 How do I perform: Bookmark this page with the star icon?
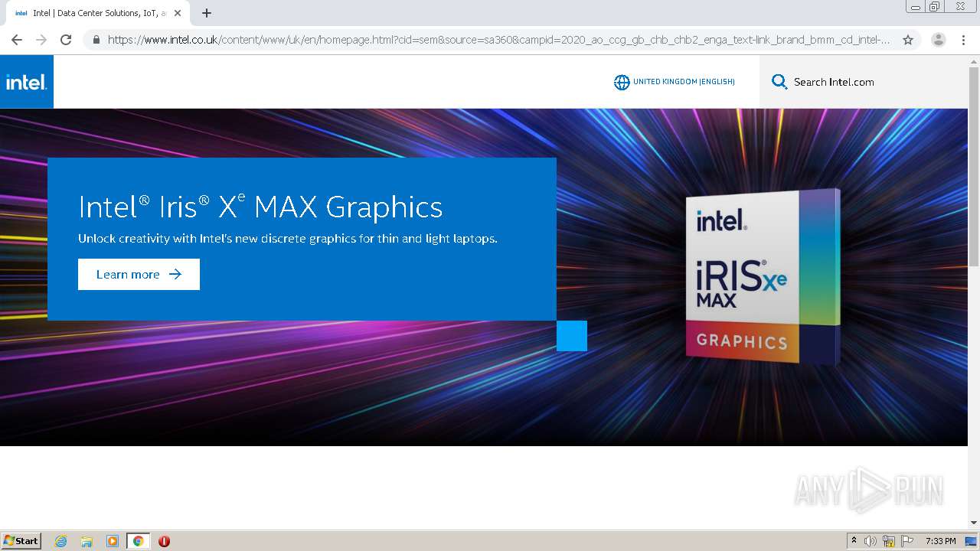908,40
